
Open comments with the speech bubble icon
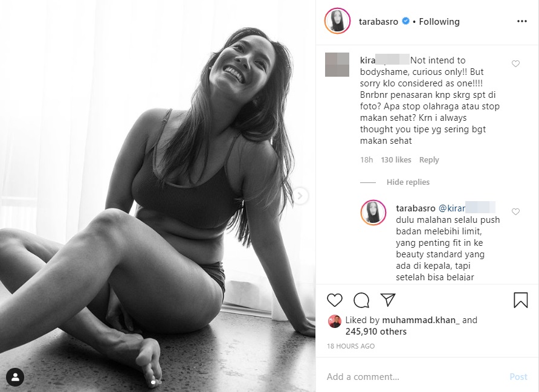coord(361,300)
